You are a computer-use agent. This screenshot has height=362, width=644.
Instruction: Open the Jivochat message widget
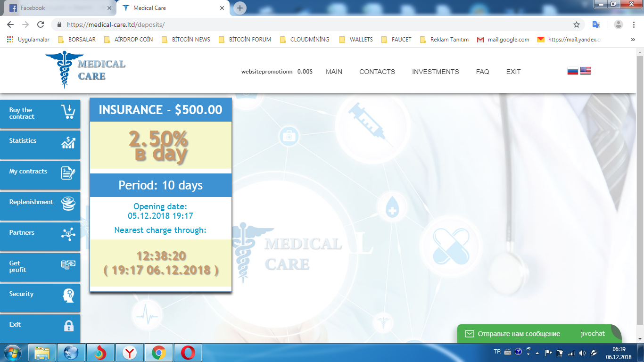[539, 334]
